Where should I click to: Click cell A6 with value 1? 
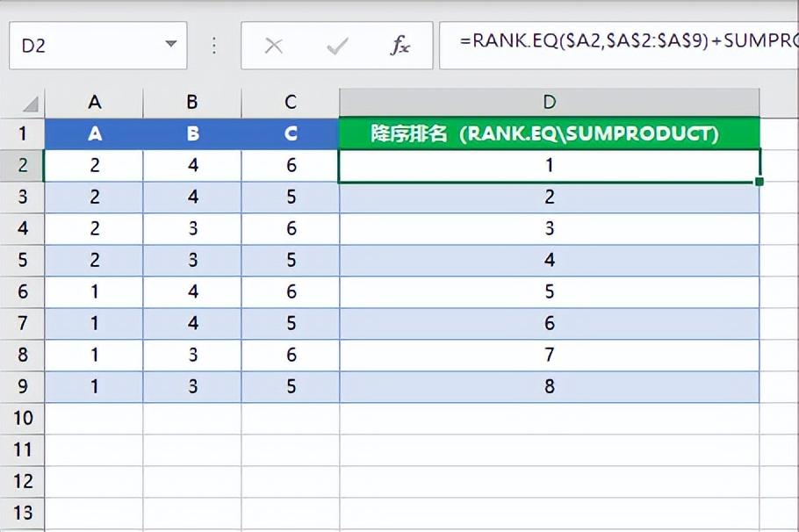click(x=94, y=291)
